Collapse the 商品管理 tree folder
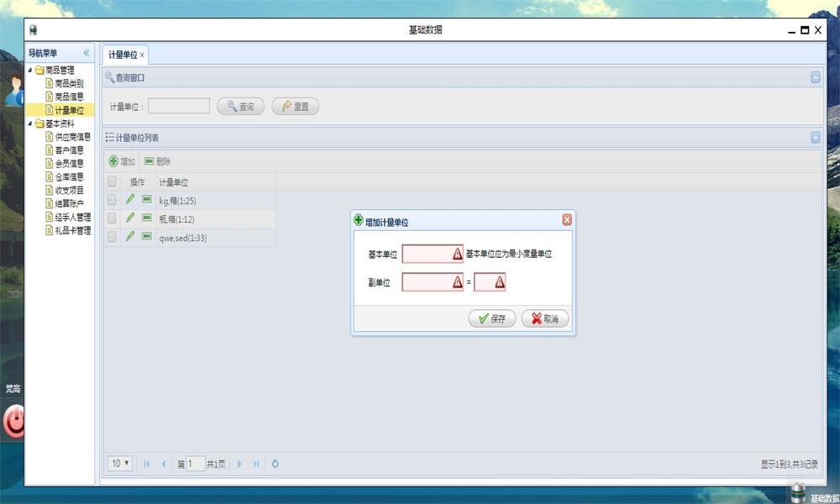 pyautogui.click(x=30, y=71)
